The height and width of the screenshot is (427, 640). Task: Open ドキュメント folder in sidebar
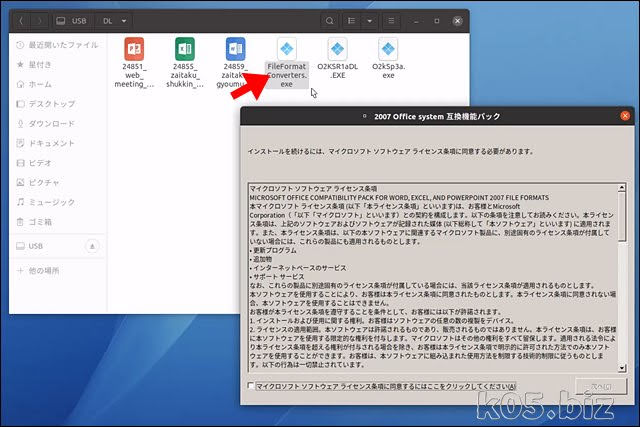[58, 143]
